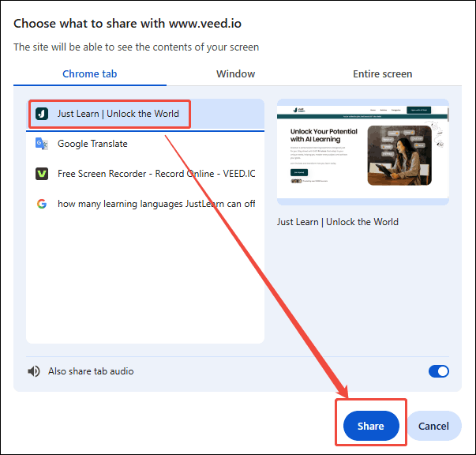Open the Entire screen tab

click(383, 73)
